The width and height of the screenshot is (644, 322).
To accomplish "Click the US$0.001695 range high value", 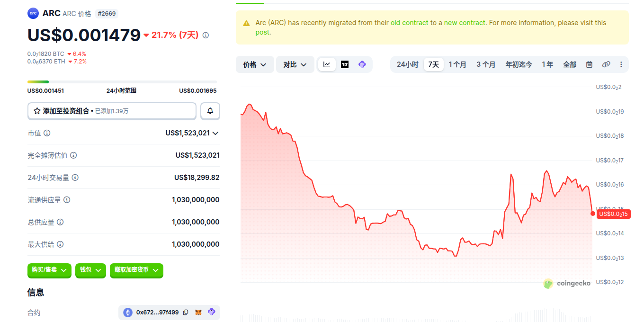I will pyautogui.click(x=198, y=90).
